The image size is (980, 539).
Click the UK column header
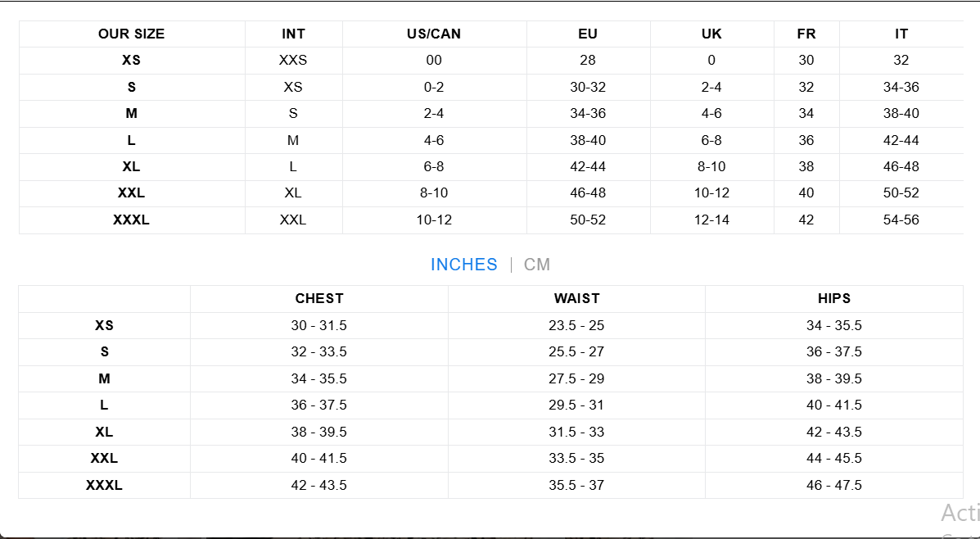[x=711, y=34]
